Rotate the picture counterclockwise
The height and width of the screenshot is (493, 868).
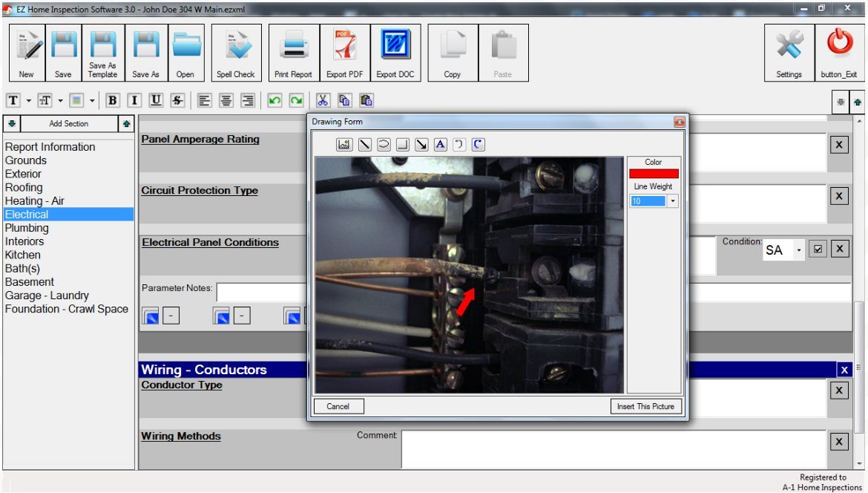click(458, 144)
